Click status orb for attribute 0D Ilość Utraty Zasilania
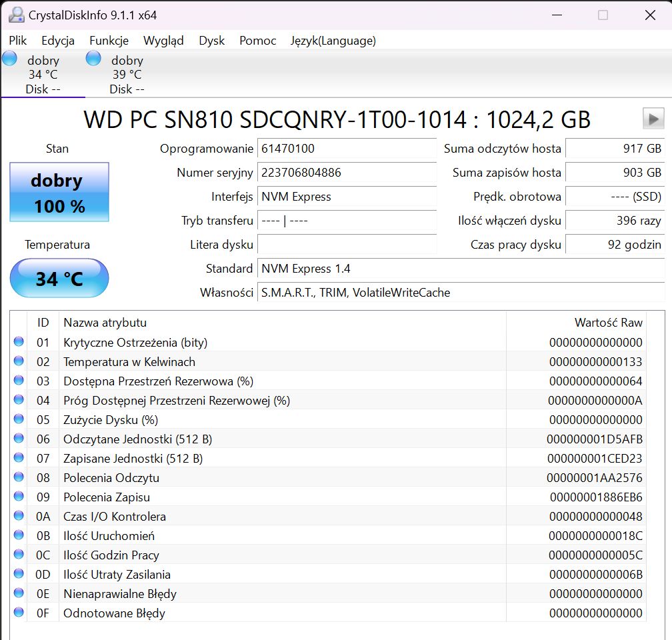 (19, 573)
